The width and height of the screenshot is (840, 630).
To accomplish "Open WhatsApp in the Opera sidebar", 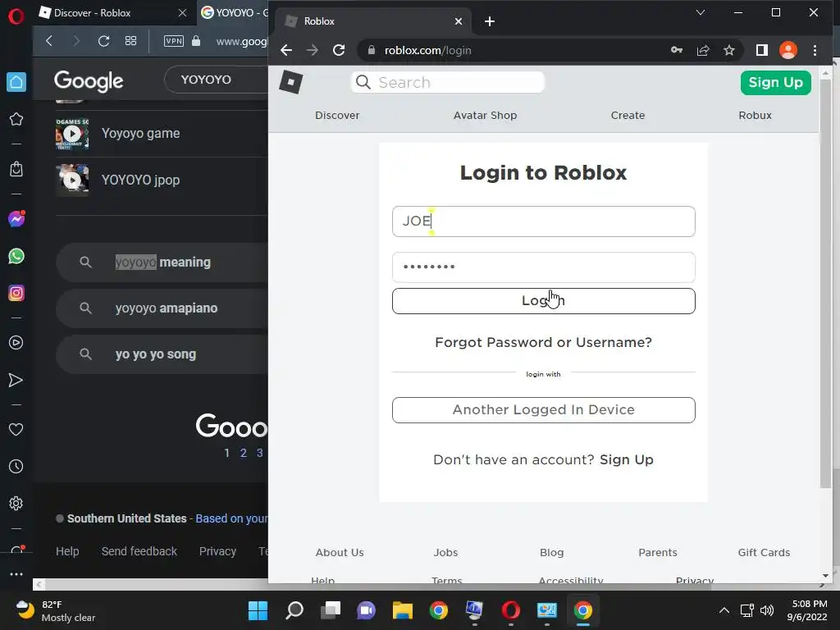I will [16, 256].
